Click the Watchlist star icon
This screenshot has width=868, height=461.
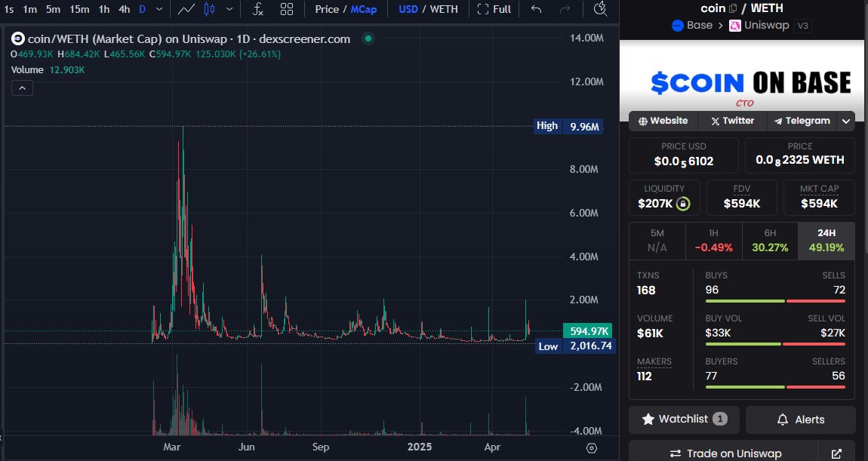(x=648, y=420)
